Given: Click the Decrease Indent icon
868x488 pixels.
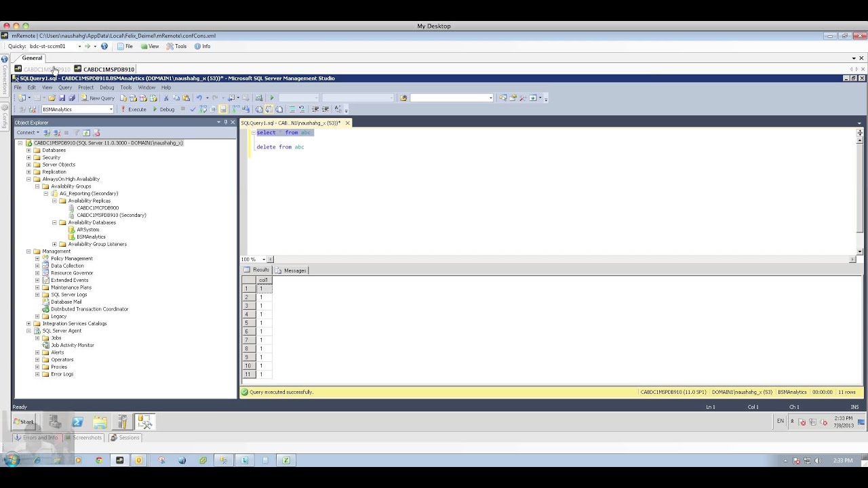Looking at the screenshot, I should pyautogui.click(x=315, y=109).
